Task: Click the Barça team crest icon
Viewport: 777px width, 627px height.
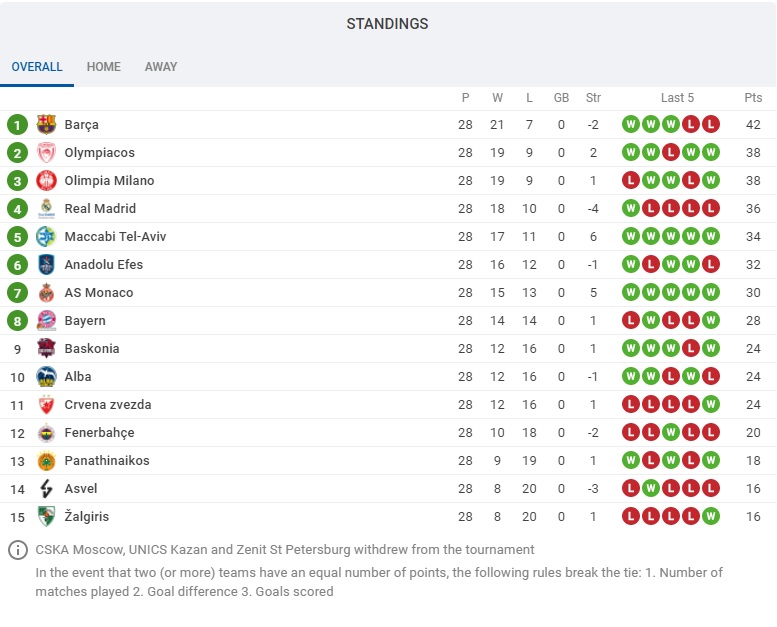Action: point(46,124)
